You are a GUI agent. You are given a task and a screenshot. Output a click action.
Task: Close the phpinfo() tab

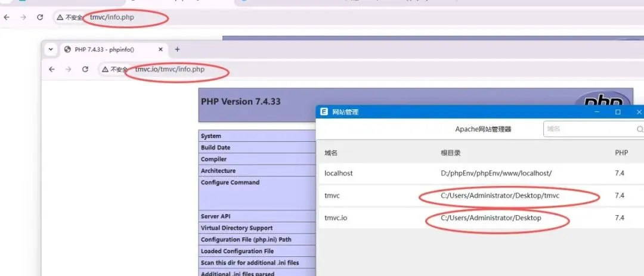(160, 49)
